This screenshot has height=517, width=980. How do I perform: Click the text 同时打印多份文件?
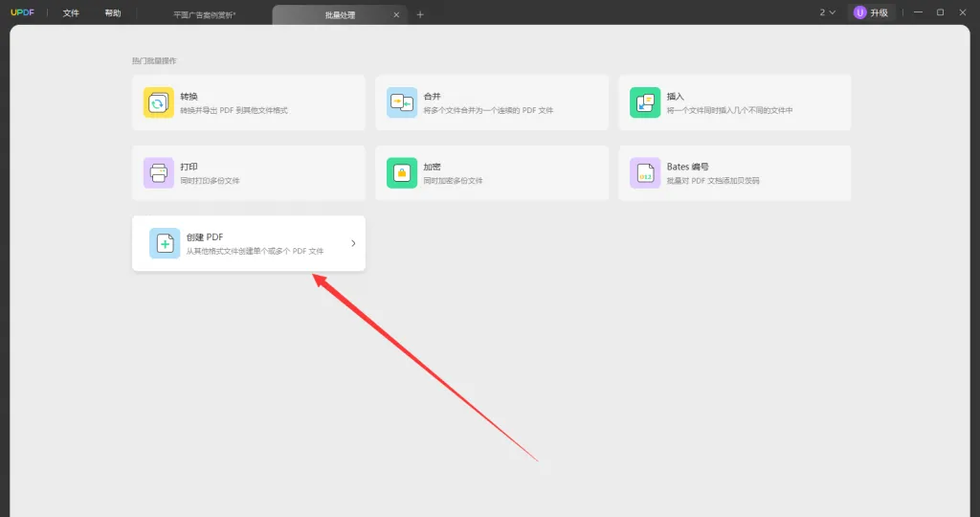pyautogui.click(x=210, y=181)
